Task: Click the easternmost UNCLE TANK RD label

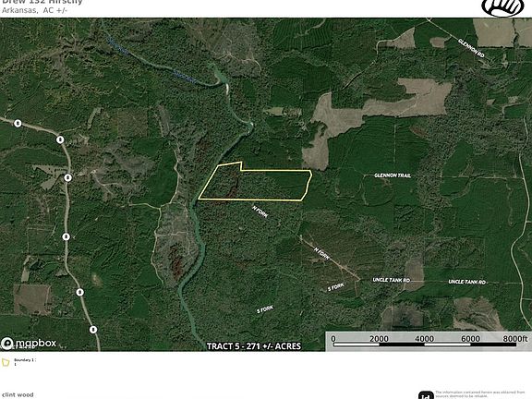Action: click(x=466, y=282)
